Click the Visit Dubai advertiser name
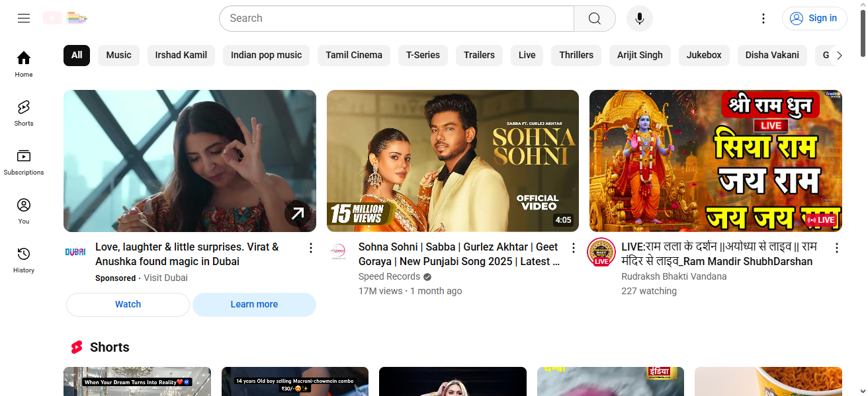The height and width of the screenshot is (396, 868). pos(165,278)
